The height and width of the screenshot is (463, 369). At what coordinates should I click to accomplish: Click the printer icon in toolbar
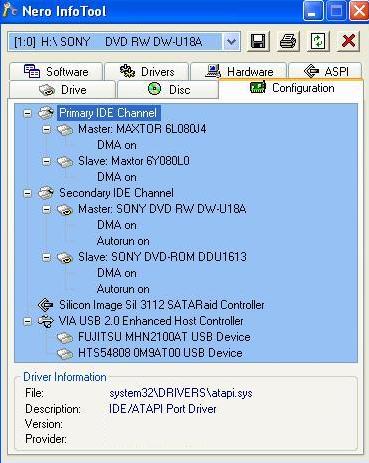(x=288, y=42)
